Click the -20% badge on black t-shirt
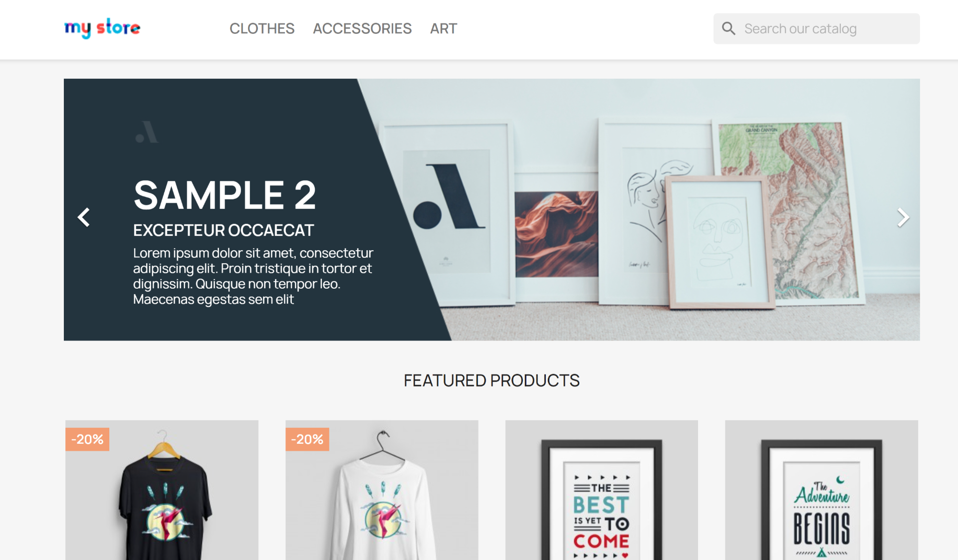This screenshot has width=958, height=560. (x=87, y=439)
